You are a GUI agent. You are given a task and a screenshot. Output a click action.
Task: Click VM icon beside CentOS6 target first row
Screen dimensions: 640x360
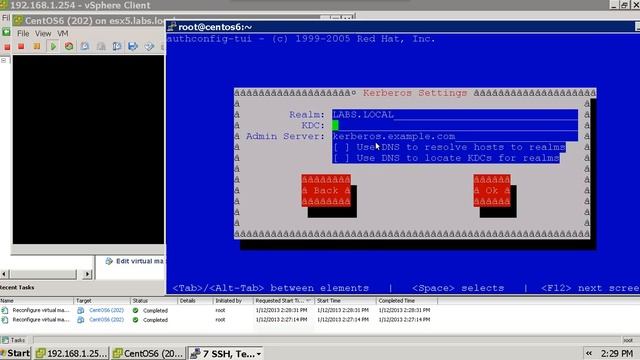tap(81, 310)
